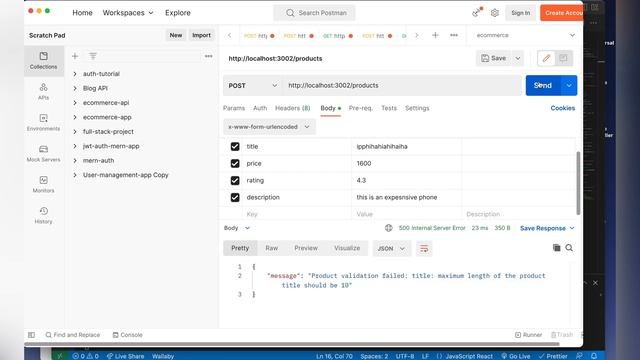The width and height of the screenshot is (640, 360).
Task: Open the x-www-form-urlencoded body type dropdown
Action: pos(269,127)
